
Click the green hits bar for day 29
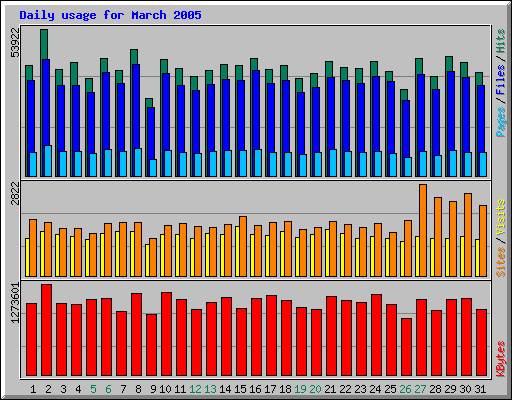(x=449, y=64)
